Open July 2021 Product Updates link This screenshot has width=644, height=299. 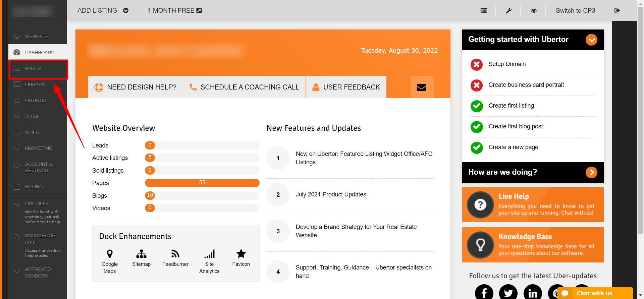click(x=331, y=194)
